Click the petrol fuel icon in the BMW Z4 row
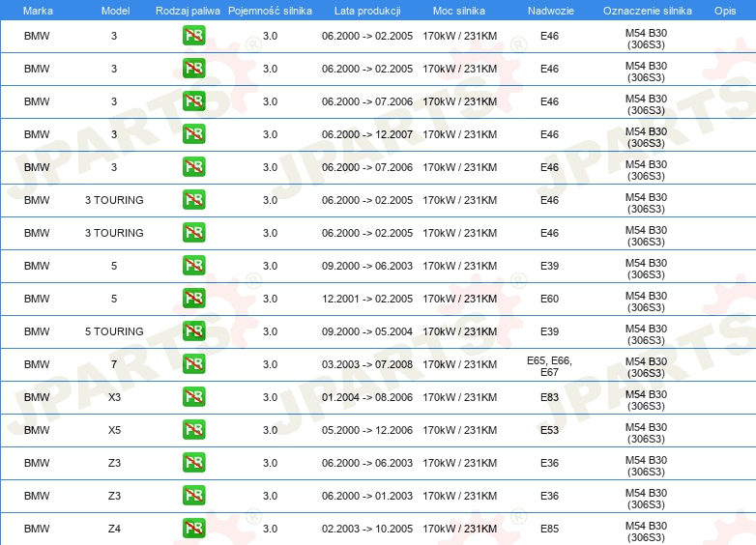Screen dimensions: 756x545 (193, 529)
